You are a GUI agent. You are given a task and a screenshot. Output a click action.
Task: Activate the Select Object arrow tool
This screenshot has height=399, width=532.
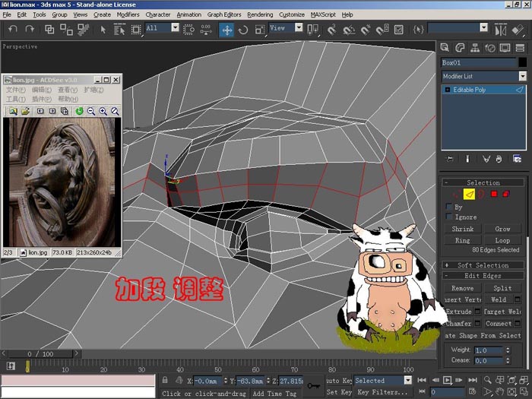point(103,30)
